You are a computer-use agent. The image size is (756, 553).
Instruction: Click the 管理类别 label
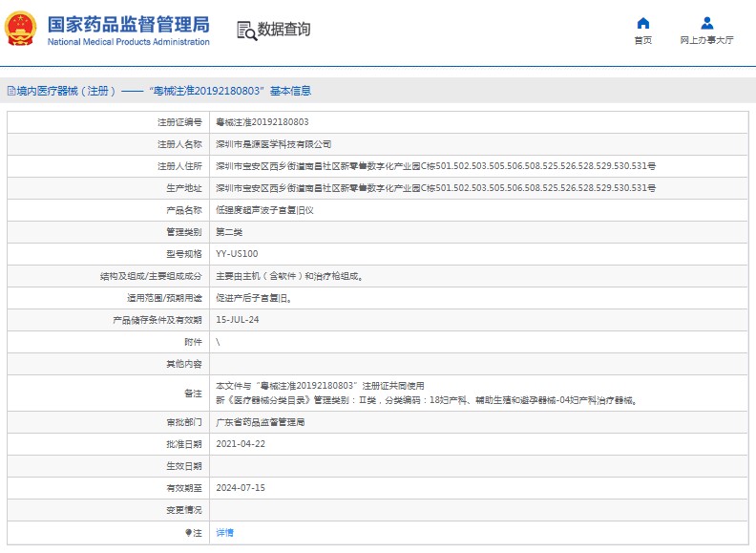[x=183, y=232]
